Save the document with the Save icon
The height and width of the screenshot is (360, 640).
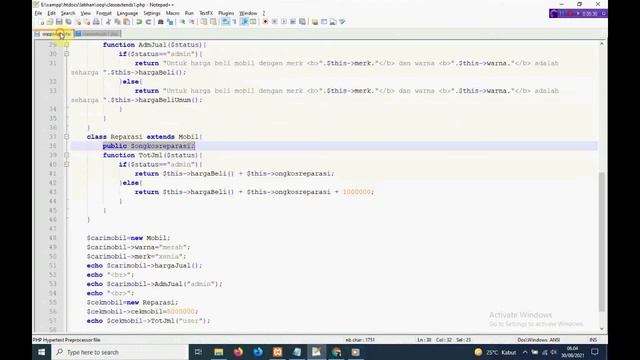(x=59, y=22)
